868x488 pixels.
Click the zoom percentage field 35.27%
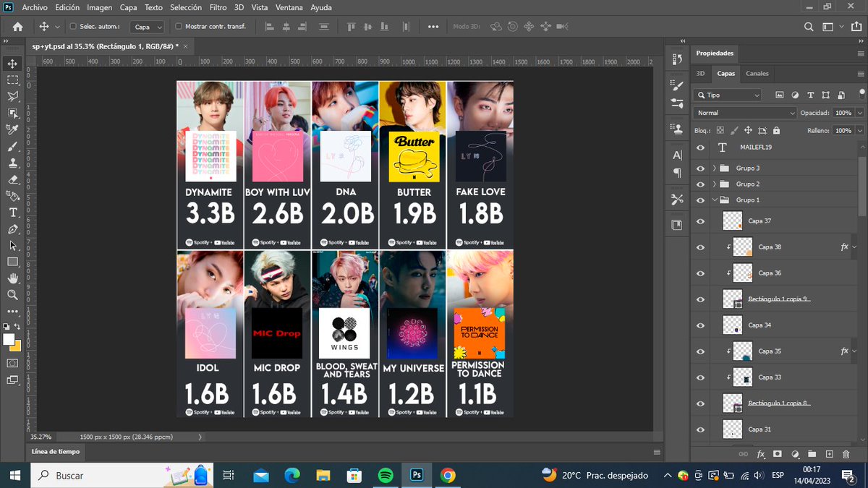coord(41,437)
